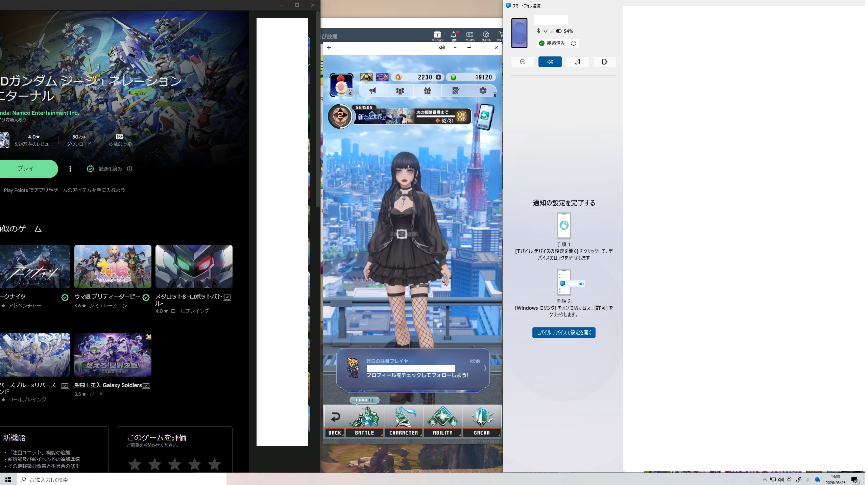The height and width of the screenshot is (485, 868).
Task: Open the game settings gear icon
Action: tap(483, 91)
